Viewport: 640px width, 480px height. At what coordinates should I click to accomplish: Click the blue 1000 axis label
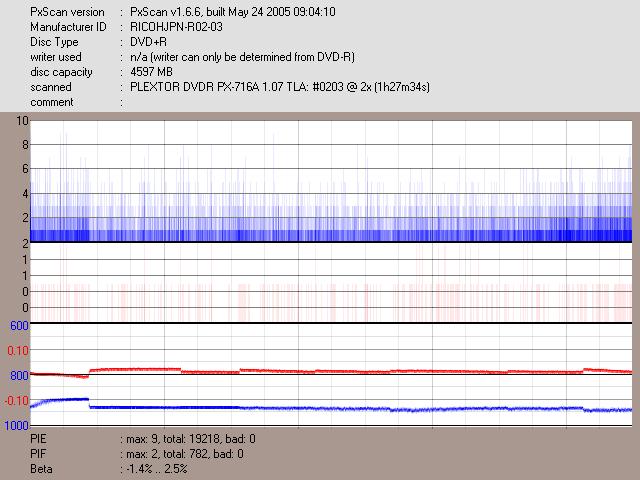tap(17, 426)
